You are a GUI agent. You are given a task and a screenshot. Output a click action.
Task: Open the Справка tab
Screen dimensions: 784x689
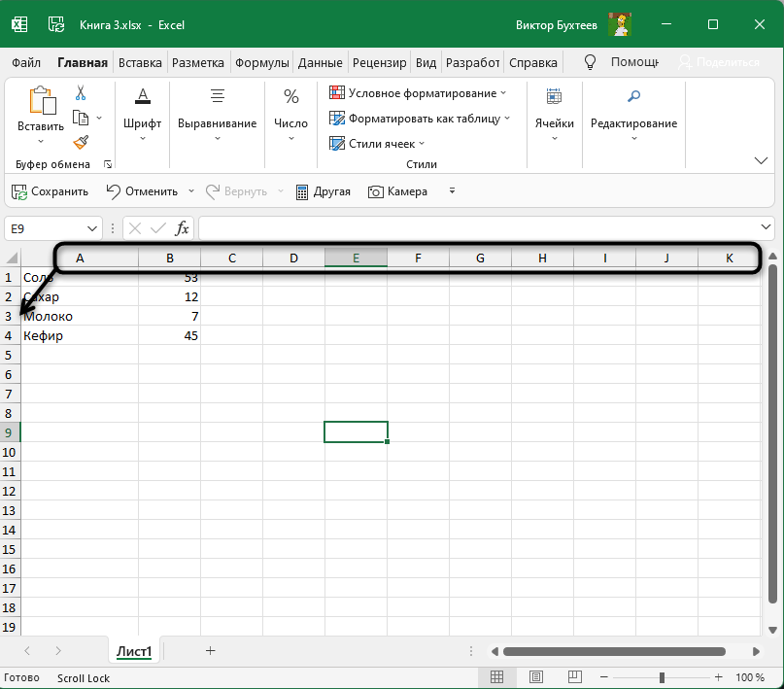click(533, 63)
